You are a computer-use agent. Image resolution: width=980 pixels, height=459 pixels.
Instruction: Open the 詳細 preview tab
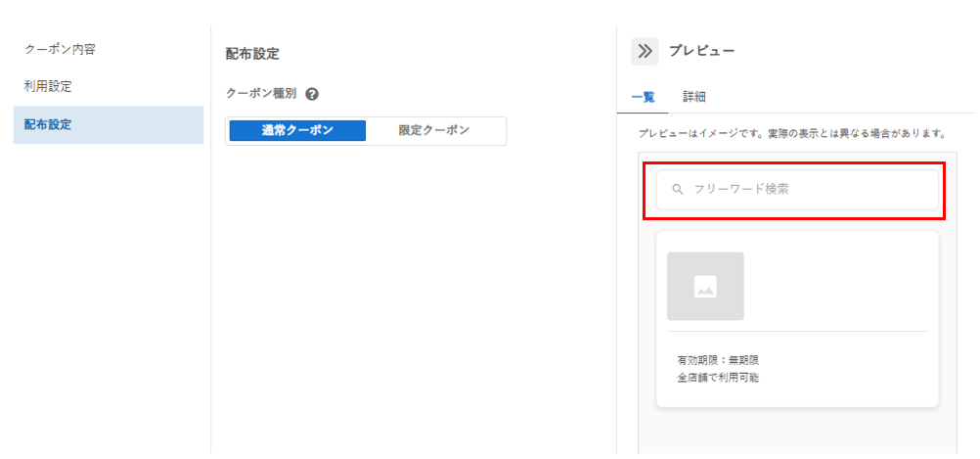tap(694, 97)
